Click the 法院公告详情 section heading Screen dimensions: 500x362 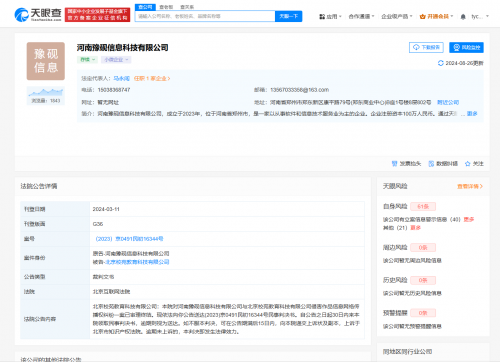click(x=39, y=186)
